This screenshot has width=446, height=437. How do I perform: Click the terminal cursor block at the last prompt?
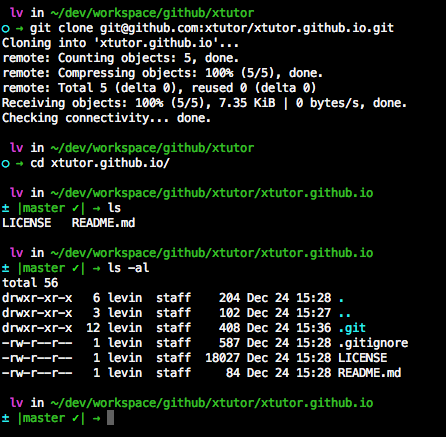pos(110,418)
